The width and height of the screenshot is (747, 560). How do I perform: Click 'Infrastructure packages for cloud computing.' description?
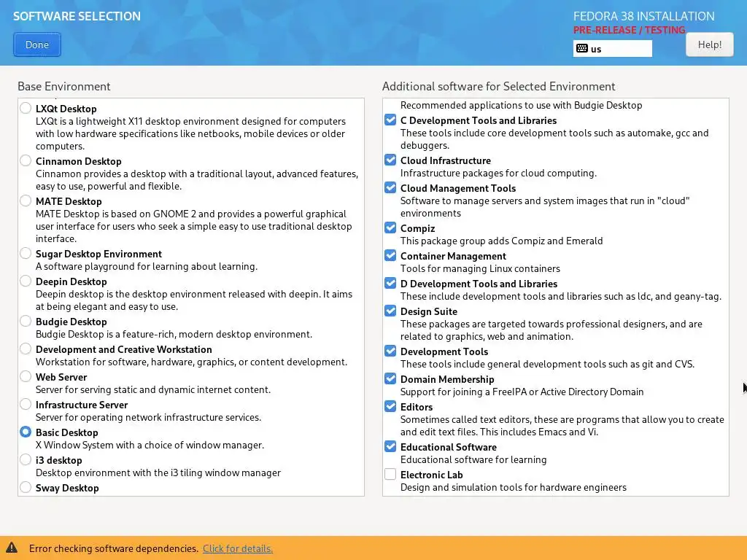(498, 173)
